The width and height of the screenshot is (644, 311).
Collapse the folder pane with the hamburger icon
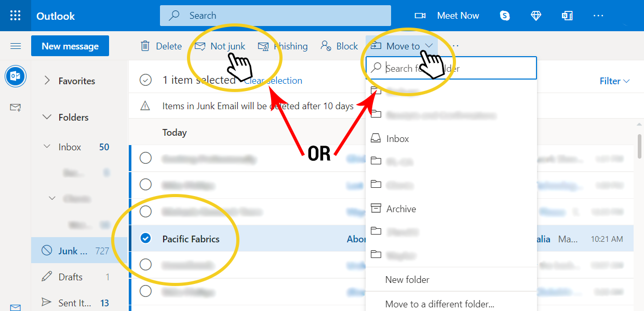(x=16, y=46)
